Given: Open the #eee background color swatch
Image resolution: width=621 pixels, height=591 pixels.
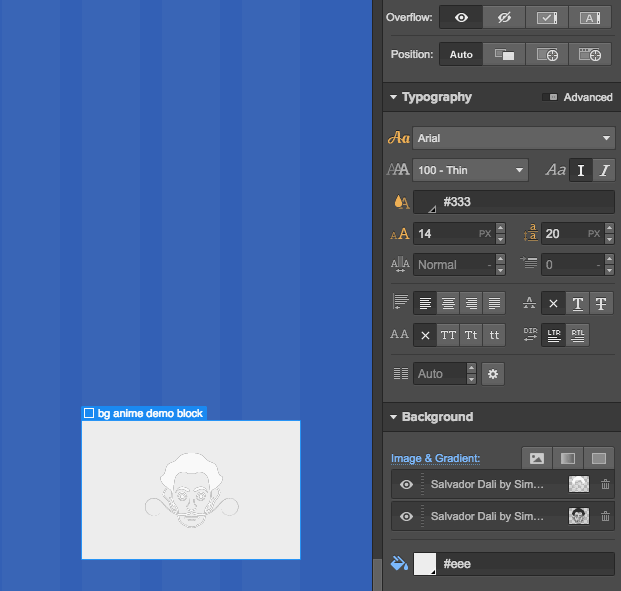Looking at the screenshot, I should click(x=425, y=564).
